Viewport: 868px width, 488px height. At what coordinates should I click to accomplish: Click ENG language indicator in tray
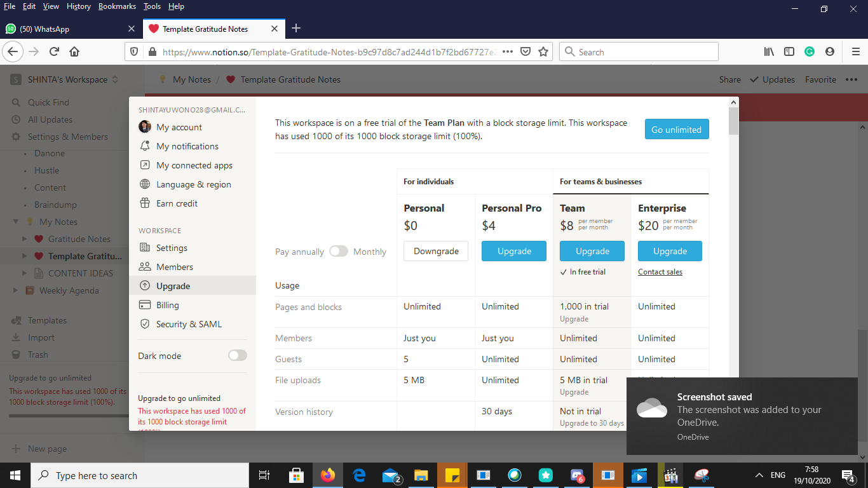click(778, 475)
